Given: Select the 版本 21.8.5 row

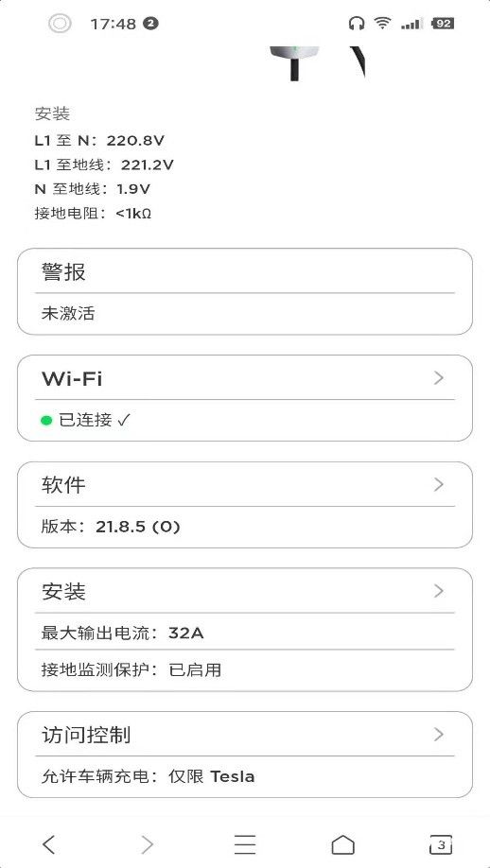Looking at the screenshot, I should coord(245,527).
